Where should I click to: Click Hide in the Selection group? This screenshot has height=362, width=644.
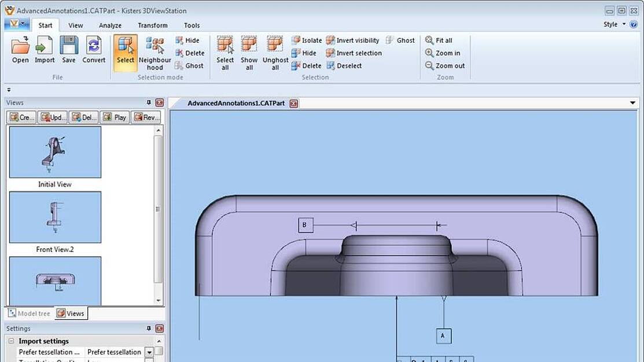(x=304, y=53)
